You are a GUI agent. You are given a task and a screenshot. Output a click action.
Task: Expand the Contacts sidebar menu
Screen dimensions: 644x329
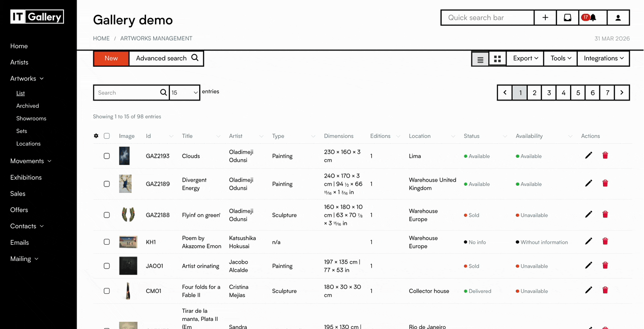(27, 226)
